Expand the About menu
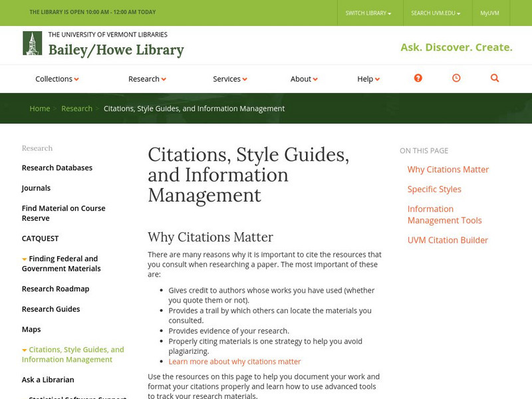This screenshot has height=399, width=532. 304,79
